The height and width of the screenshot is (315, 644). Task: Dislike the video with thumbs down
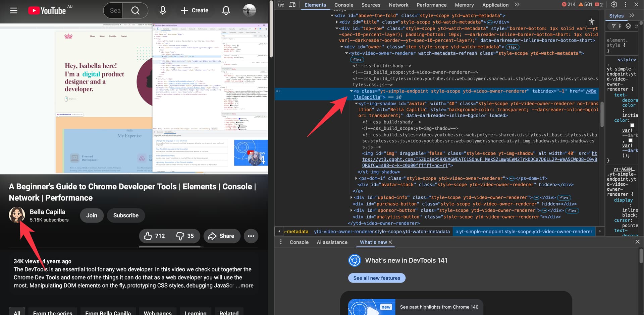coord(180,236)
